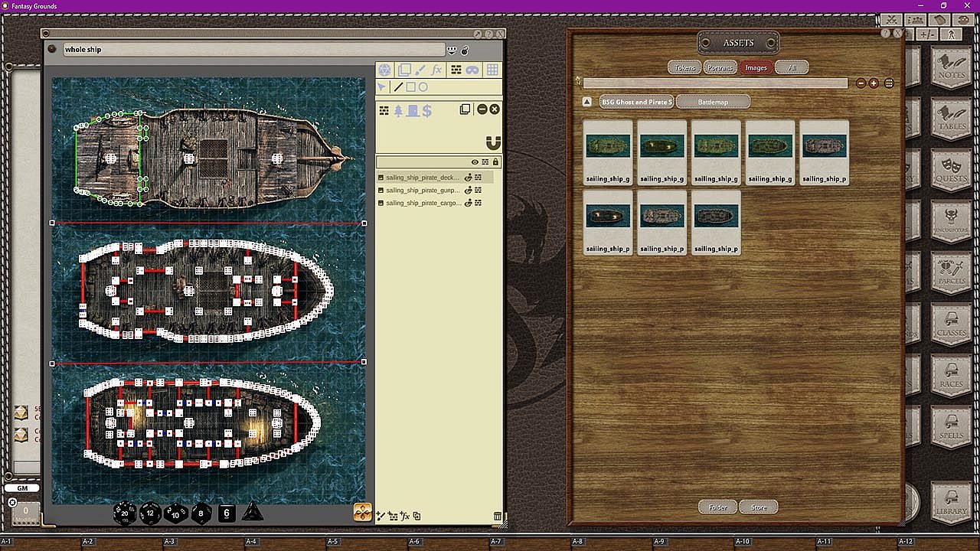Select the arrow pointer selection tool
This screenshot has height=551, width=980.
tap(382, 87)
